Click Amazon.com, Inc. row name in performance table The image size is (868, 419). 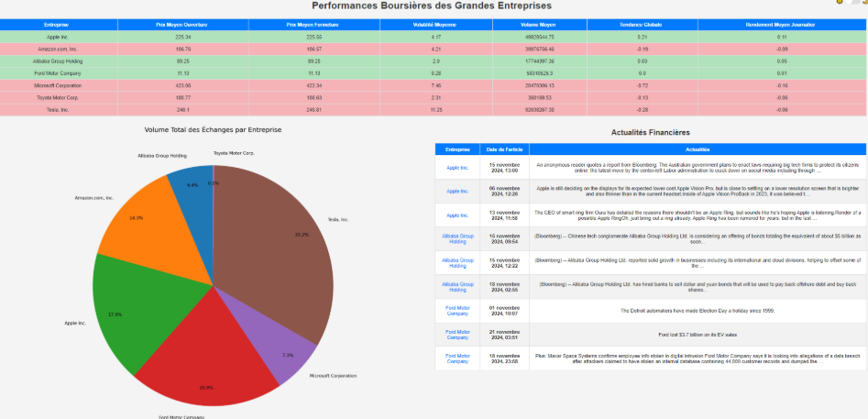point(59,50)
